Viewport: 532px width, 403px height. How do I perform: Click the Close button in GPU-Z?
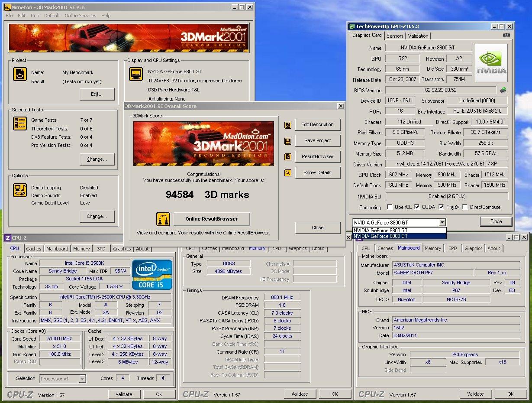[496, 221]
